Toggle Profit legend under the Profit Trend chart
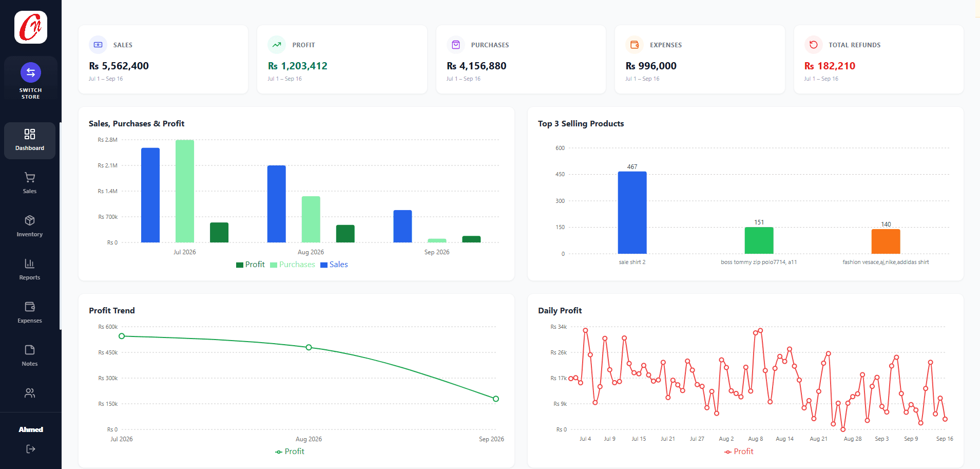980x469 pixels. pos(290,452)
